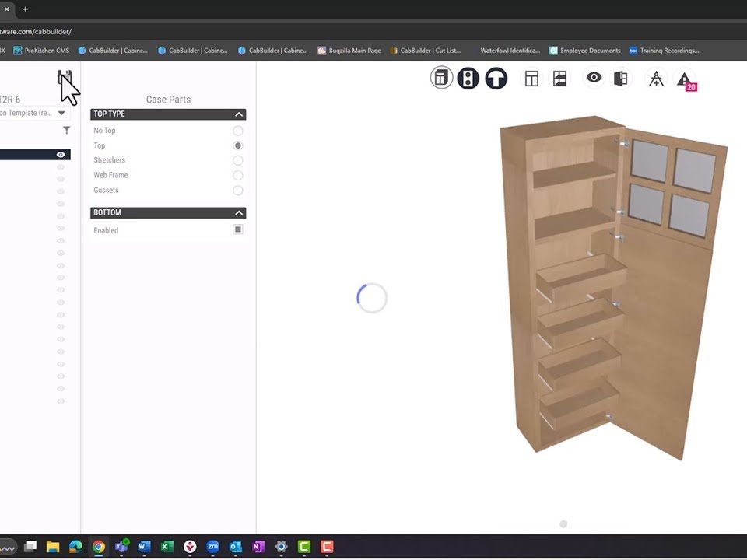The height and width of the screenshot is (560, 747).
Task: Click the drafting compass dimensions icon
Action: pyautogui.click(x=656, y=78)
